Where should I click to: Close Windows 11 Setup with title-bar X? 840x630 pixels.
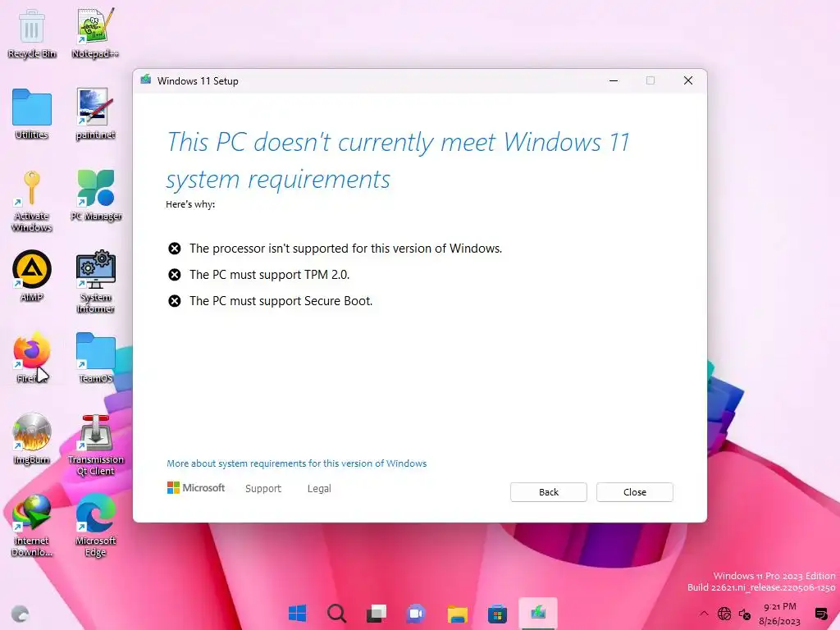point(688,80)
